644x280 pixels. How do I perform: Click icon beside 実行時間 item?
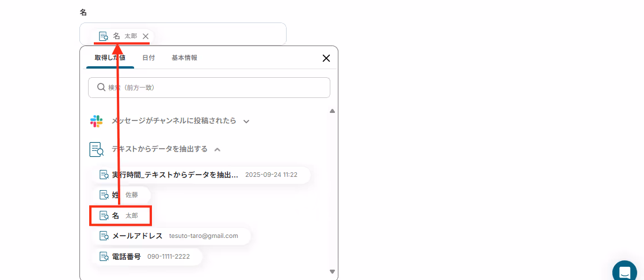(x=104, y=175)
